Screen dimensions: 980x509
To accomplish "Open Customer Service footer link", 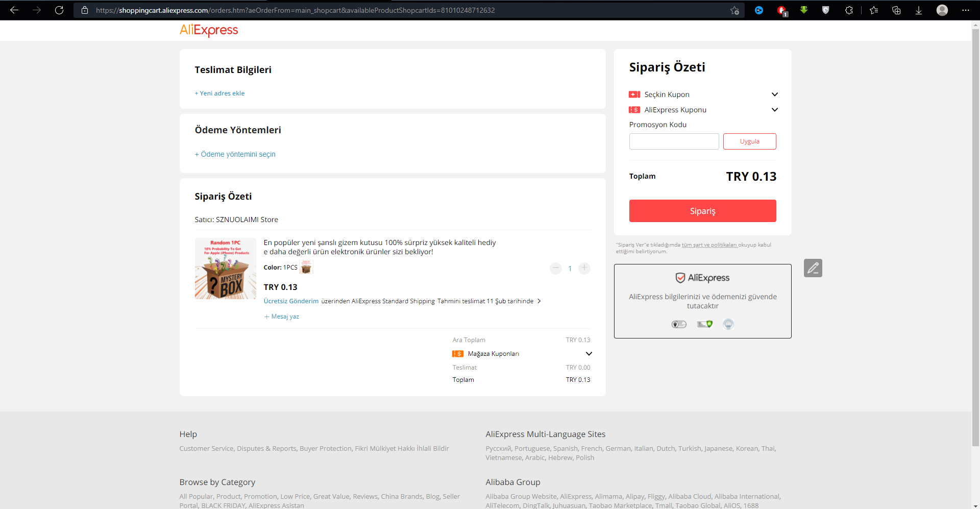I will (x=206, y=449).
